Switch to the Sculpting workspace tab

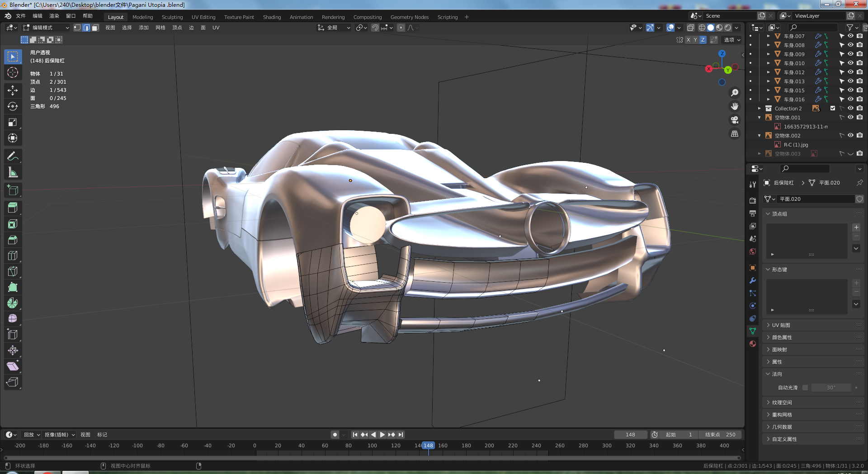pyautogui.click(x=172, y=17)
